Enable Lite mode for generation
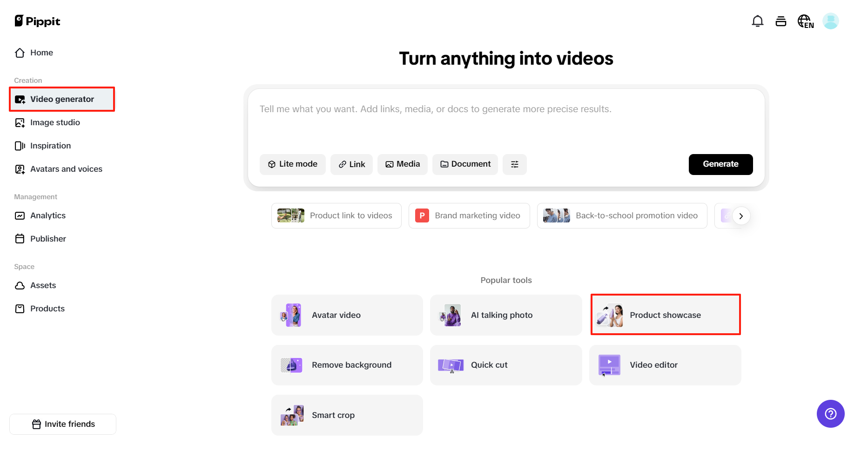This screenshot has height=451, width=868. 292,164
